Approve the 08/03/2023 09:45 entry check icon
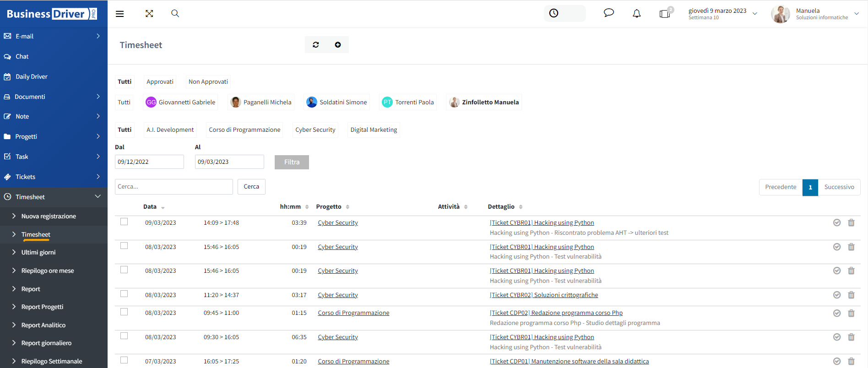 (837, 313)
